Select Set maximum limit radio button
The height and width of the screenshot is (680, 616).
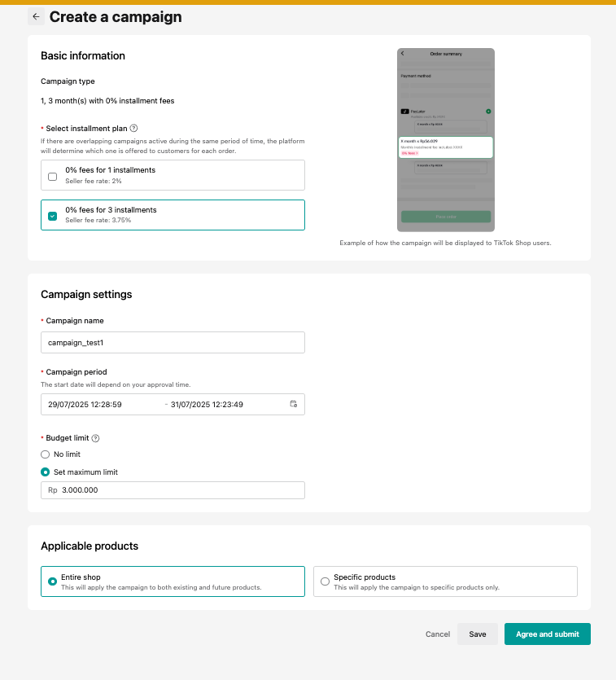pos(46,472)
